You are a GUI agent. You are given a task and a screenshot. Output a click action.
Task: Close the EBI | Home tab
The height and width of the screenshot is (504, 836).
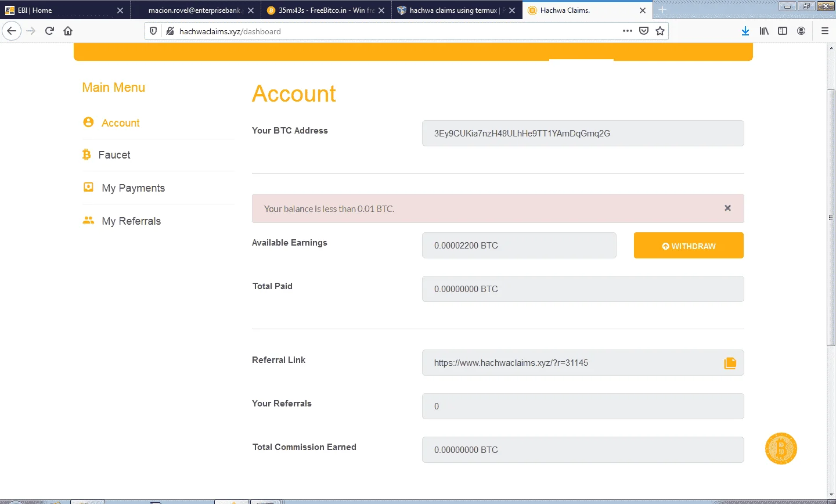pos(120,10)
